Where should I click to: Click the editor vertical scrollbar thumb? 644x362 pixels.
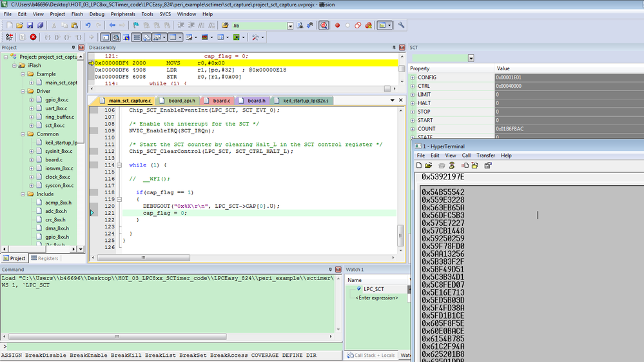(x=400, y=236)
